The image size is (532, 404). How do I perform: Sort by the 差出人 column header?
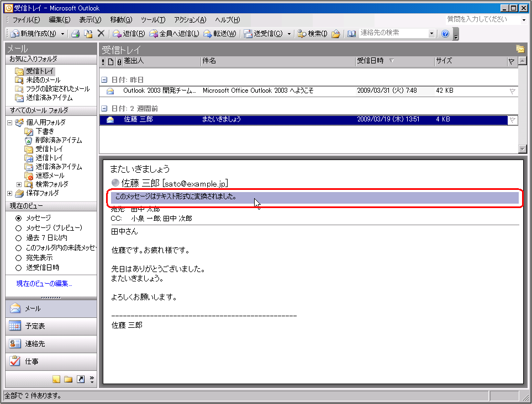(x=161, y=61)
